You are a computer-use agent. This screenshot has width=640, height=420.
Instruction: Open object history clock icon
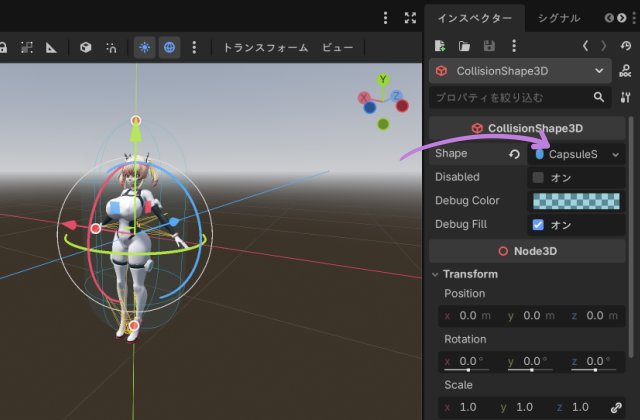point(626,46)
